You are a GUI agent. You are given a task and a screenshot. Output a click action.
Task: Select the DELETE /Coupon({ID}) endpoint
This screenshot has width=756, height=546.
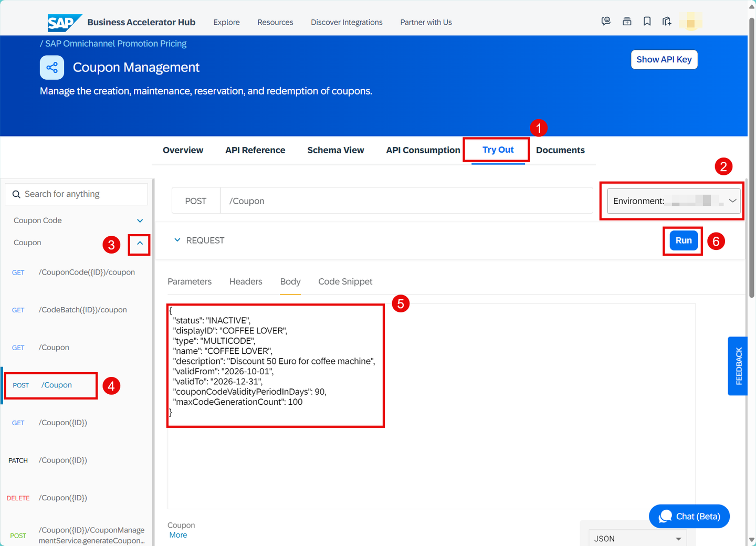tap(76, 498)
